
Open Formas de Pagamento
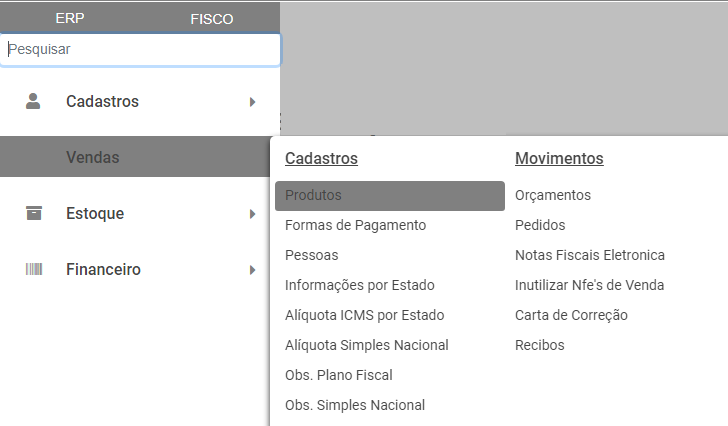pos(355,225)
